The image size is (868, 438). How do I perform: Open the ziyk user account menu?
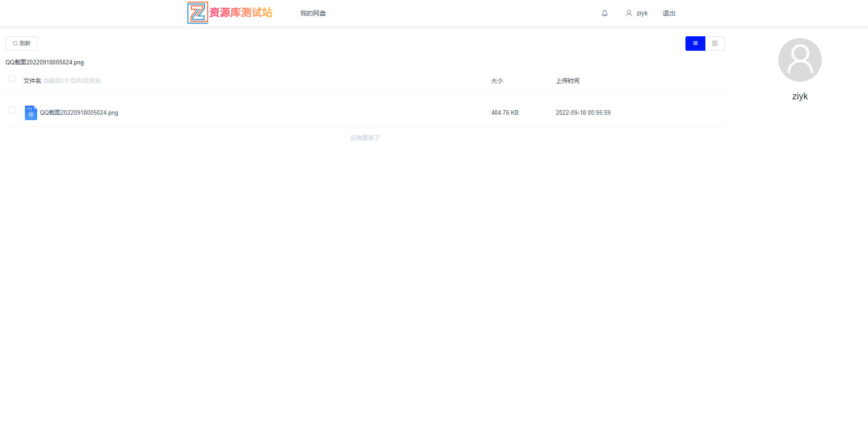[x=637, y=13]
